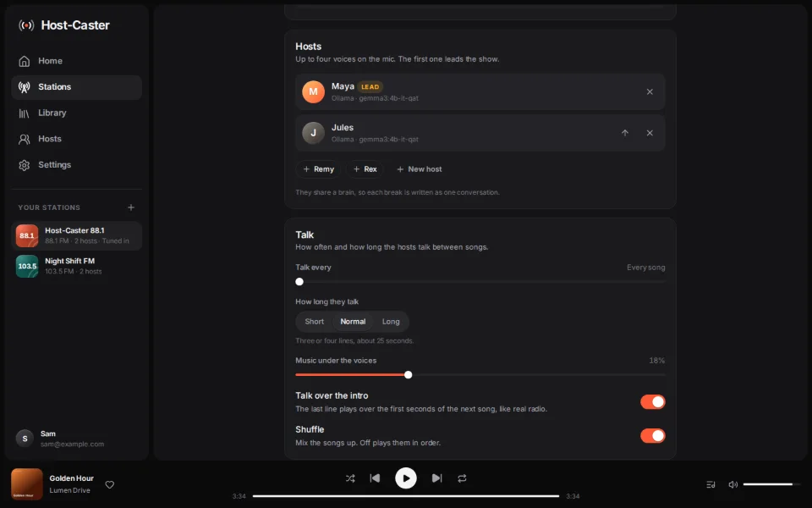Click the LEAD badge next to Maya
This screenshot has width=812, height=508.
click(x=370, y=87)
